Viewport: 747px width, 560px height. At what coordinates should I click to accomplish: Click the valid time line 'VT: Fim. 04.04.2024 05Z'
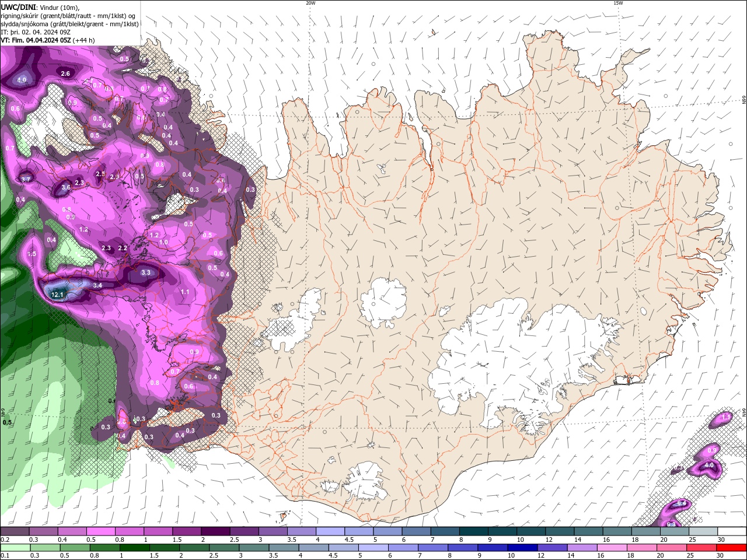tap(36, 40)
